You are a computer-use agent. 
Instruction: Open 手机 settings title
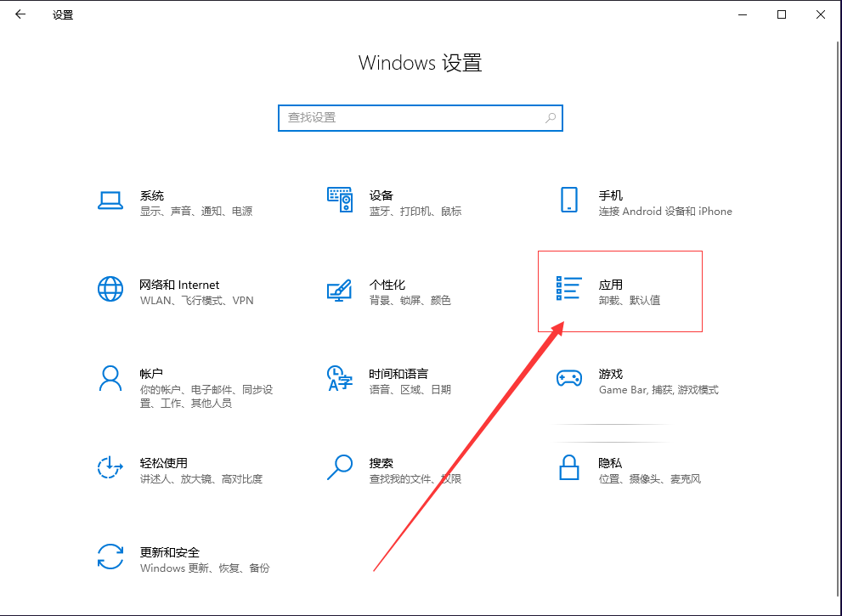click(611, 195)
